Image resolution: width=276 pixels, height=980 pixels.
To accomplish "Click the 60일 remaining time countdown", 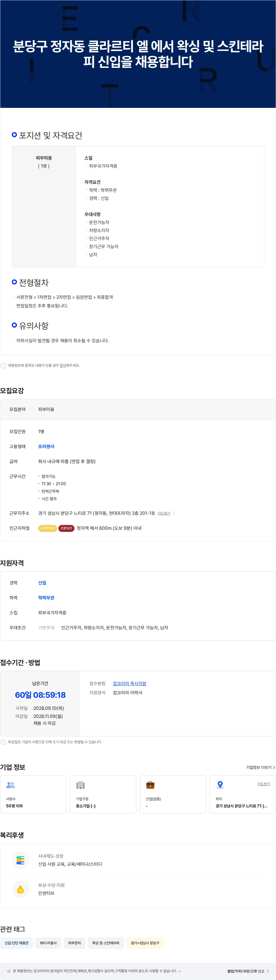I will tap(40, 695).
